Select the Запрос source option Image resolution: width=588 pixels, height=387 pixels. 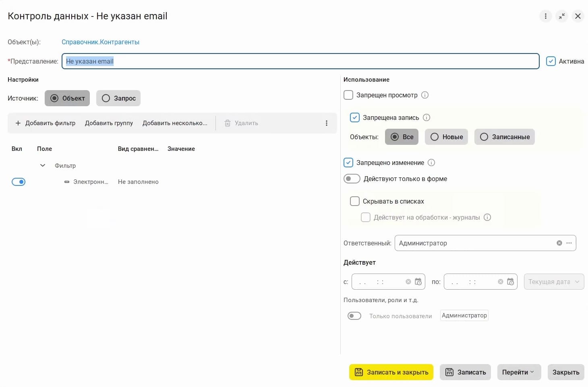(x=118, y=98)
